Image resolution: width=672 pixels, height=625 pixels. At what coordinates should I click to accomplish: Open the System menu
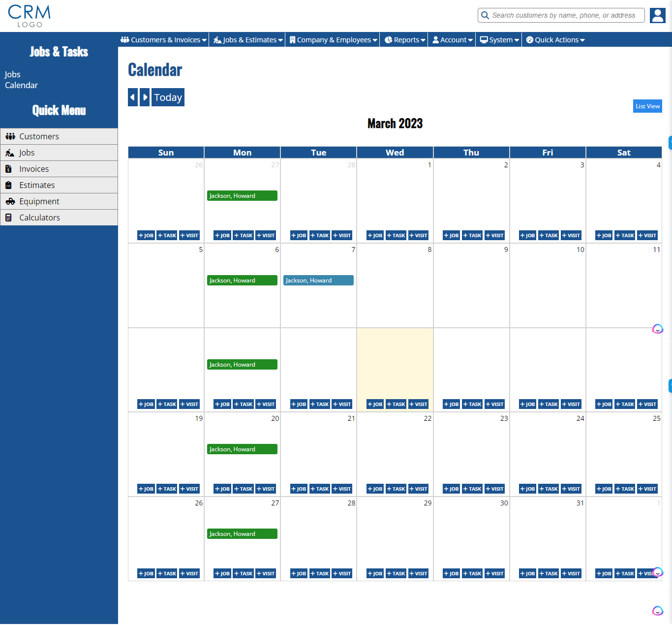[499, 40]
